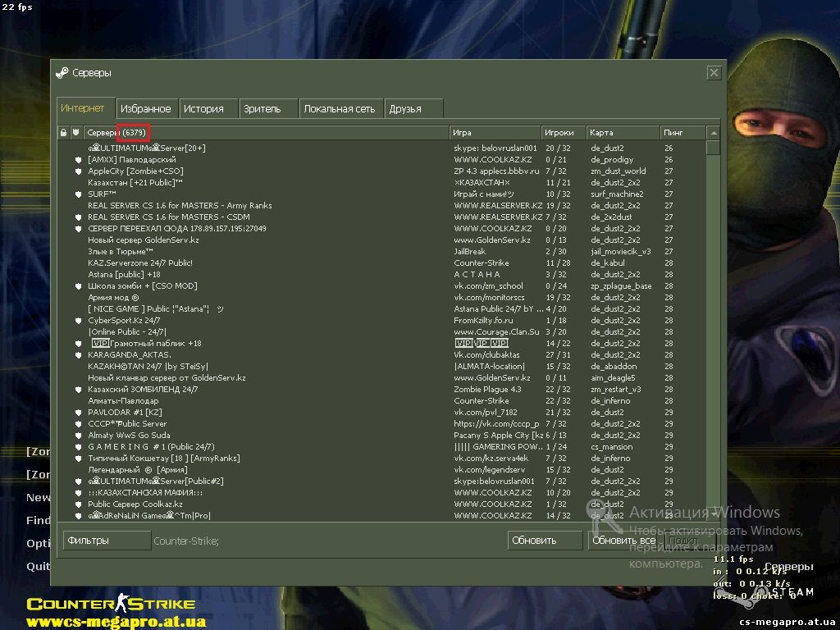Click the shield icon beside PAVLODAR #1 [KZ]
The height and width of the screenshot is (630, 840).
pyautogui.click(x=78, y=413)
